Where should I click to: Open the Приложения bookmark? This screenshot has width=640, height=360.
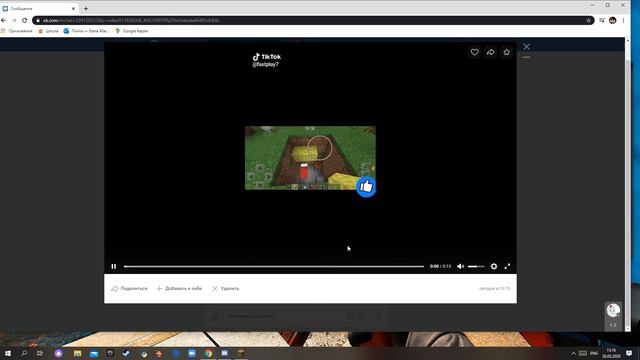click(17, 31)
